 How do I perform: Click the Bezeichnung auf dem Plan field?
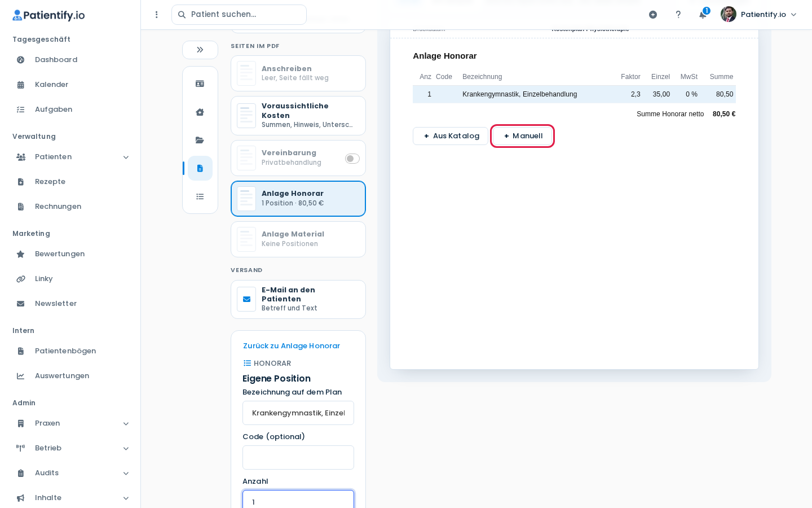pos(298,413)
